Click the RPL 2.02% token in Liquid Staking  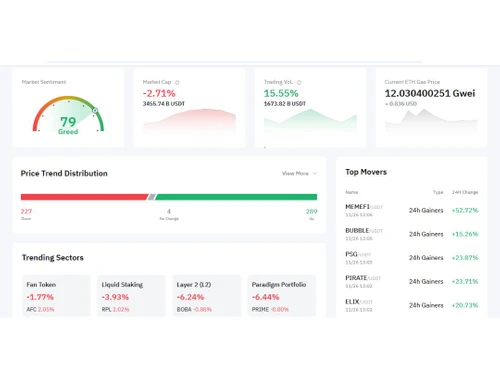(x=115, y=309)
